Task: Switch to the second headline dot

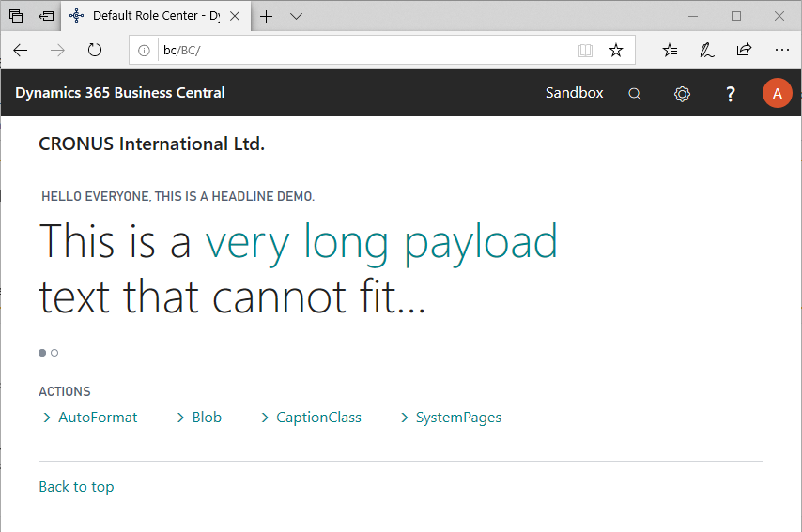Action: click(54, 353)
